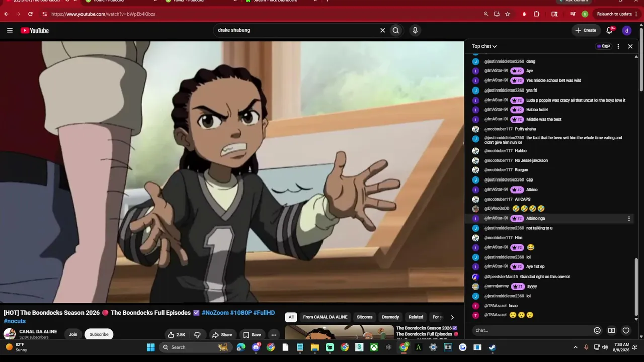Go to the YouTube home logo
The width and height of the screenshot is (644, 362).
(x=35, y=30)
